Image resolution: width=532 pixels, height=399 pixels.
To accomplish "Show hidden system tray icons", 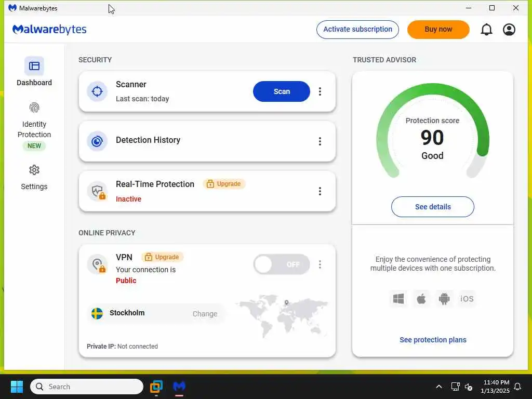I will point(438,387).
